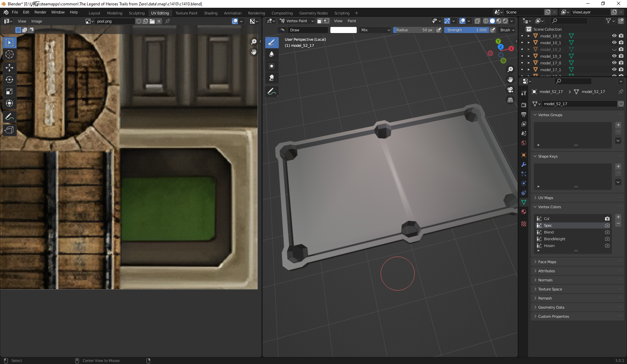This screenshot has height=364, width=627.
Task: Select the Draw brush tool in viewport
Action: tap(272, 42)
